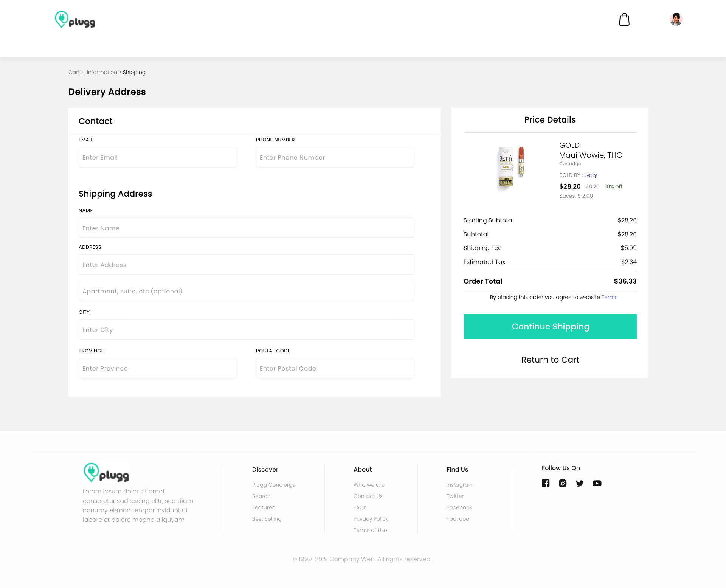Open Who we are footer link
Image resolution: width=726 pixels, height=588 pixels.
pos(369,485)
